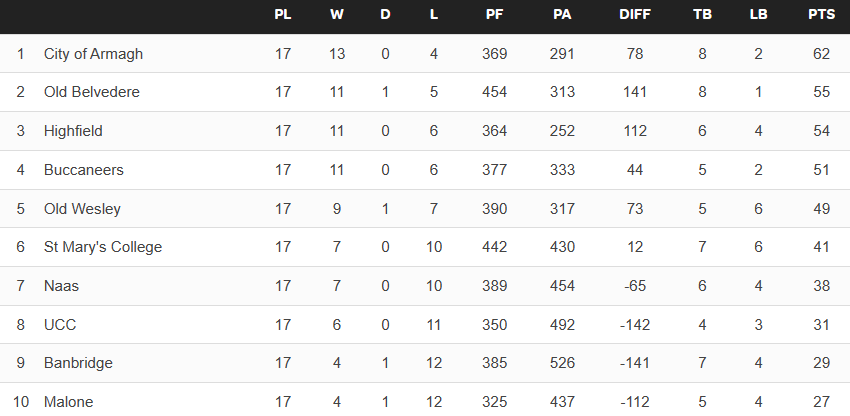Select the Banbridge team name
The height and width of the screenshot is (416, 850).
(x=78, y=363)
